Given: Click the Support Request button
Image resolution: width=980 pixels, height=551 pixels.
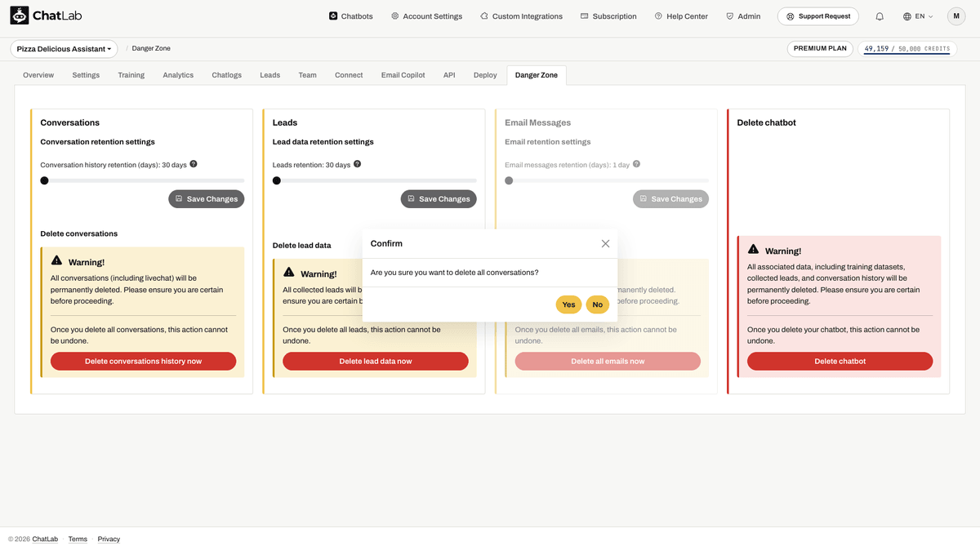Looking at the screenshot, I should tap(818, 16).
